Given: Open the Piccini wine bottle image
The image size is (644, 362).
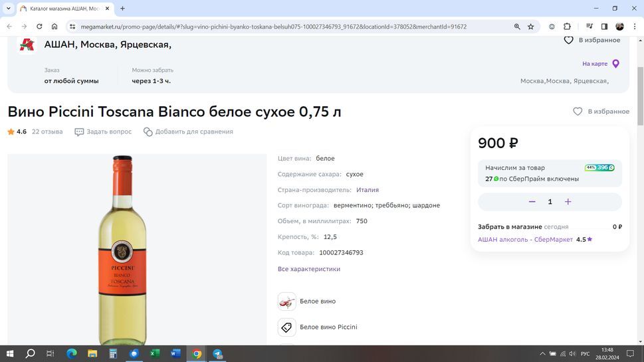Looking at the screenshot, I should (x=122, y=250).
